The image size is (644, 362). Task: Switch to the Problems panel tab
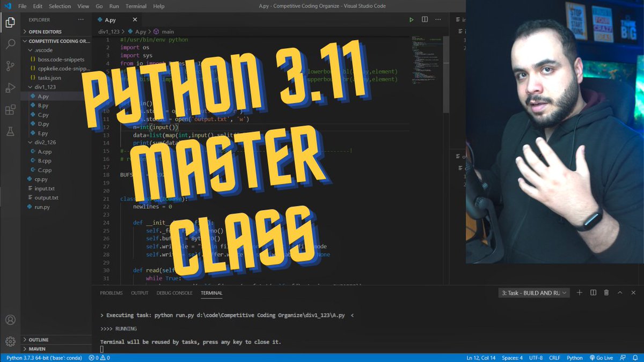coord(111,293)
